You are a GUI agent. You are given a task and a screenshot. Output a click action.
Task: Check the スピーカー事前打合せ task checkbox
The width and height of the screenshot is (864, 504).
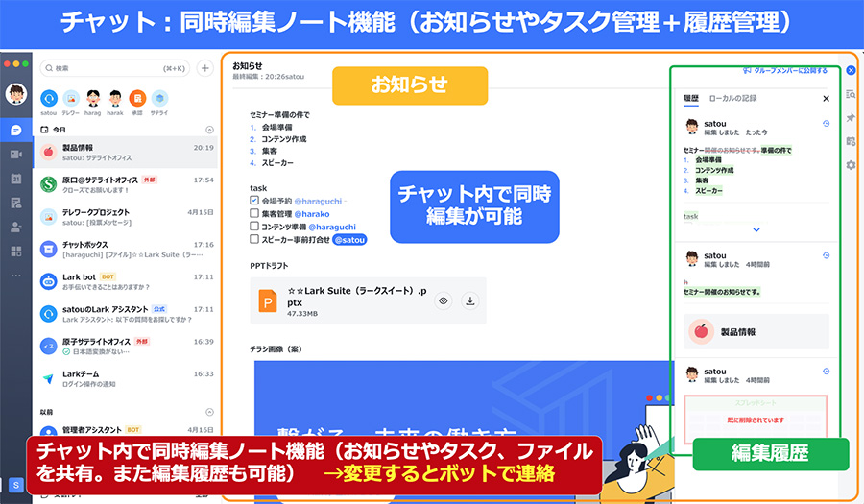[x=254, y=239]
